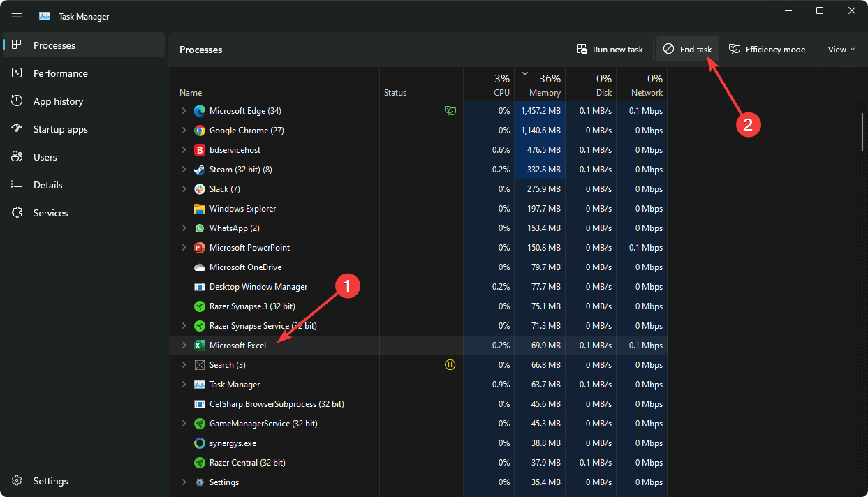The image size is (868, 497).
Task: Sort by the CPU column header
Action: coord(489,83)
